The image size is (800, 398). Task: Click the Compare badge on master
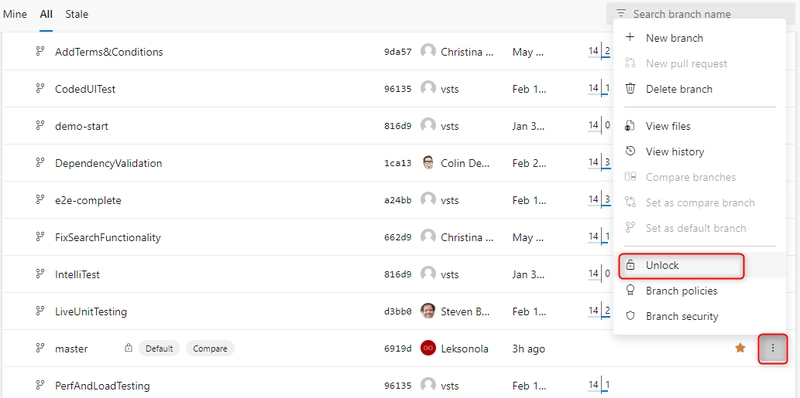[x=210, y=349]
